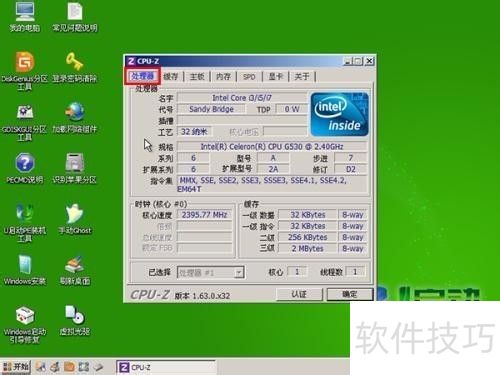
Task: Click the 扩展型号 value 2A
Action: click(273, 169)
